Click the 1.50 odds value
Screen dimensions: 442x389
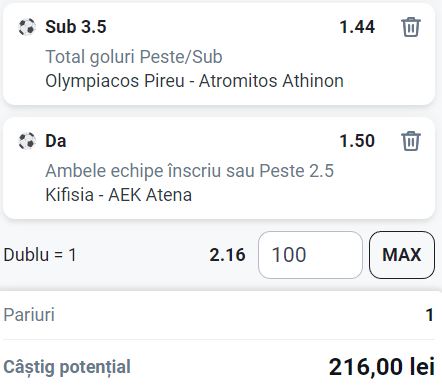click(x=357, y=141)
